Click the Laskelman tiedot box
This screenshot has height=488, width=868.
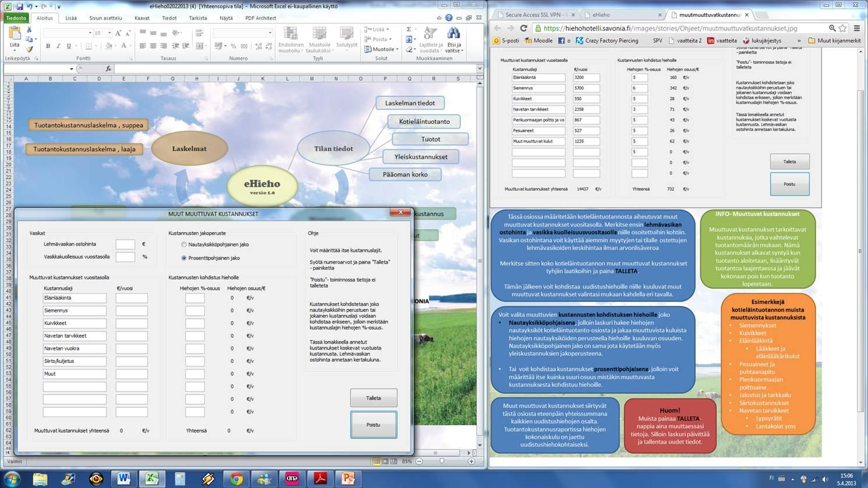tap(410, 103)
